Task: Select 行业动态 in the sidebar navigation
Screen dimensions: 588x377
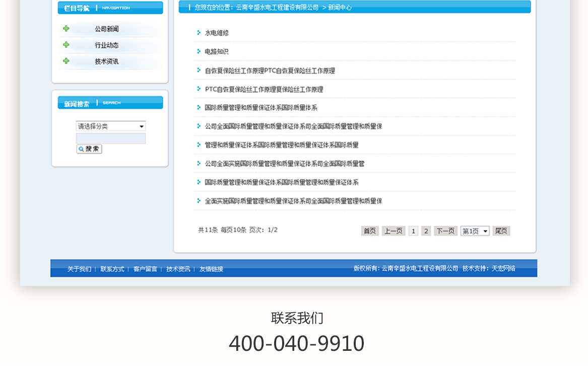Action: [107, 45]
